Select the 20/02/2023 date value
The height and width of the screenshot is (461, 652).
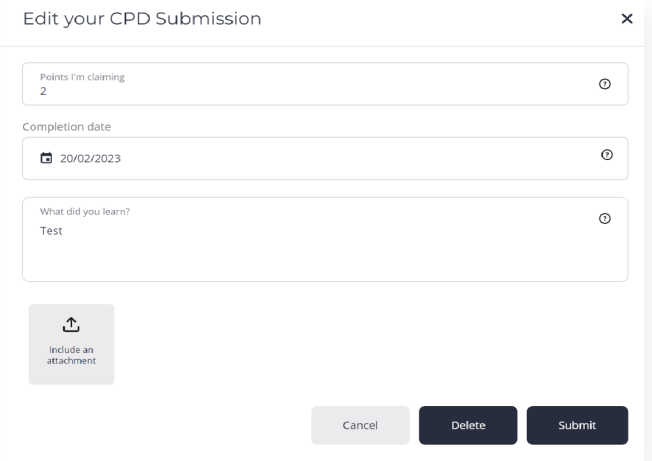click(90, 158)
